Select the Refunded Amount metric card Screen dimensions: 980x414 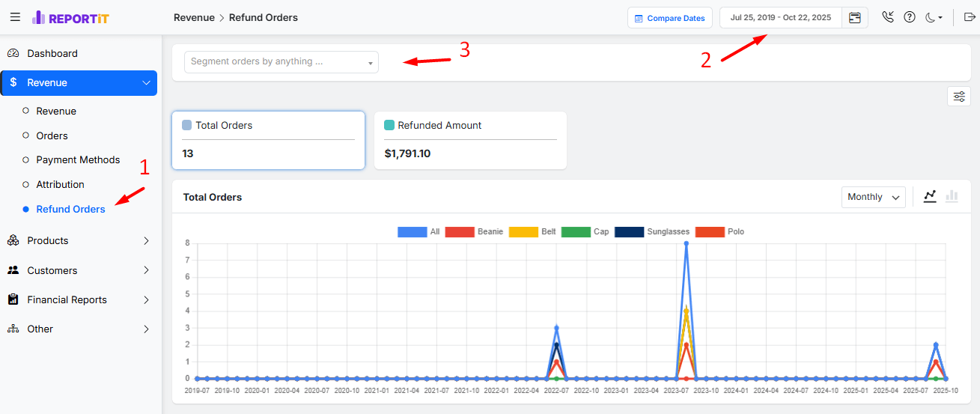470,140
